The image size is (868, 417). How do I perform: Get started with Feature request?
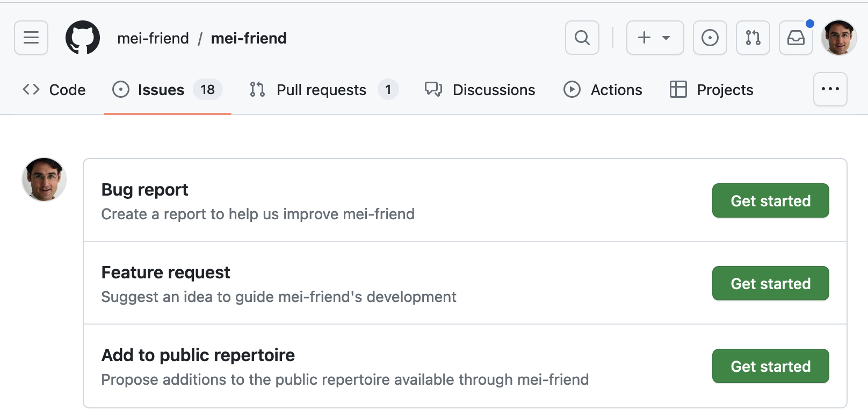[x=771, y=283]
